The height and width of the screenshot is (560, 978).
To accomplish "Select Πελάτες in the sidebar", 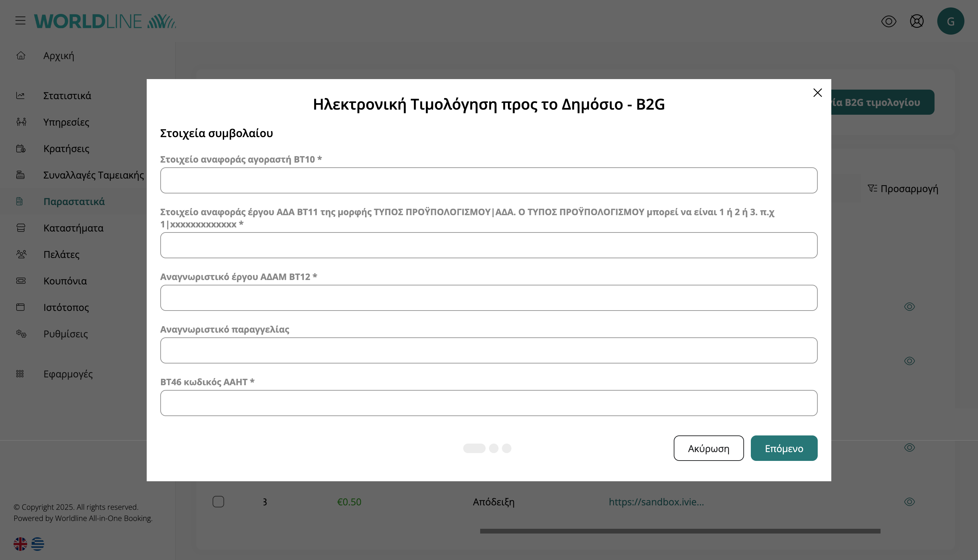I will [61, 254].
